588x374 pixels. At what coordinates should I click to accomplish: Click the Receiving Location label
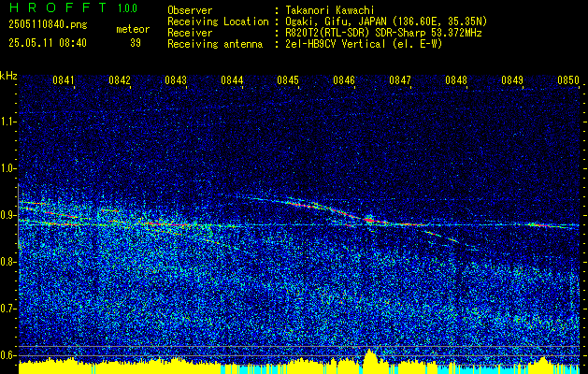point(218,22)
